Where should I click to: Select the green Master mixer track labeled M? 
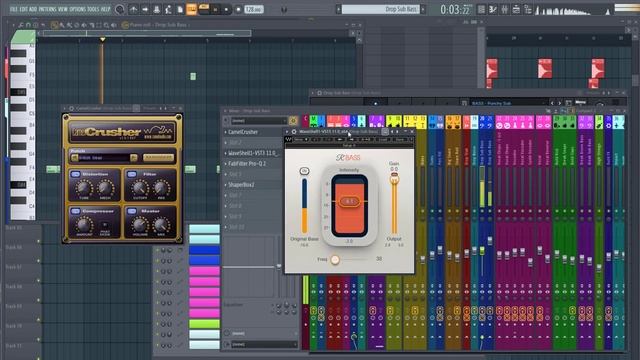[x=313, y=121]
